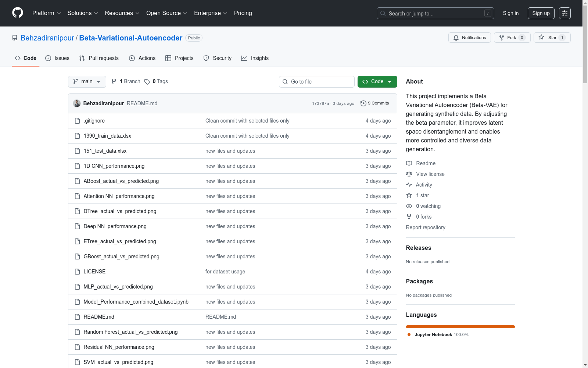Click the file icon for LICENSE
Screen dimensions: 588x368
pos(77,272)
